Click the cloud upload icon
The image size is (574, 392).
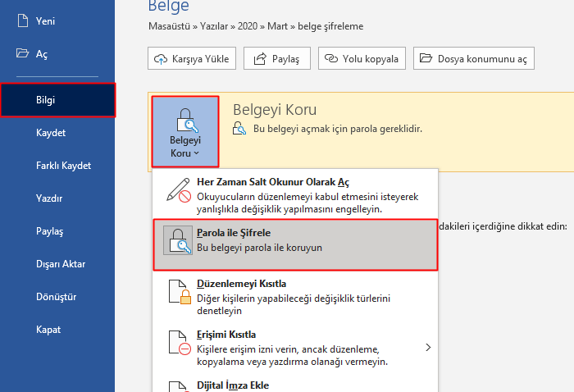click(x=161, y=59)
